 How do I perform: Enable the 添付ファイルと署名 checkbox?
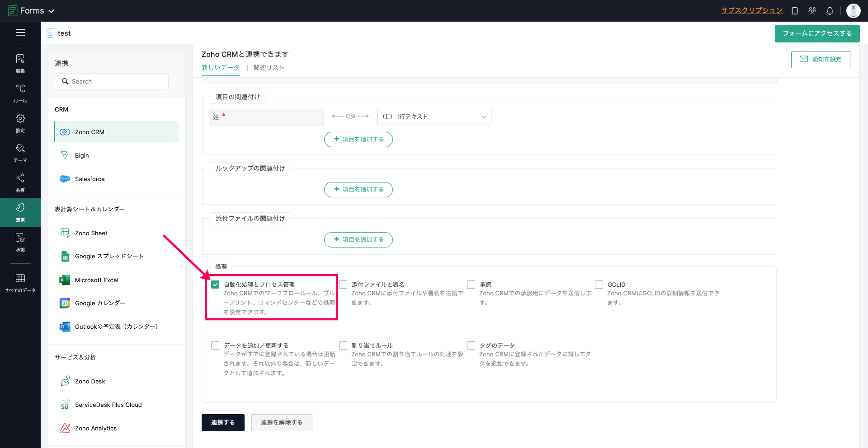[343, 285]
